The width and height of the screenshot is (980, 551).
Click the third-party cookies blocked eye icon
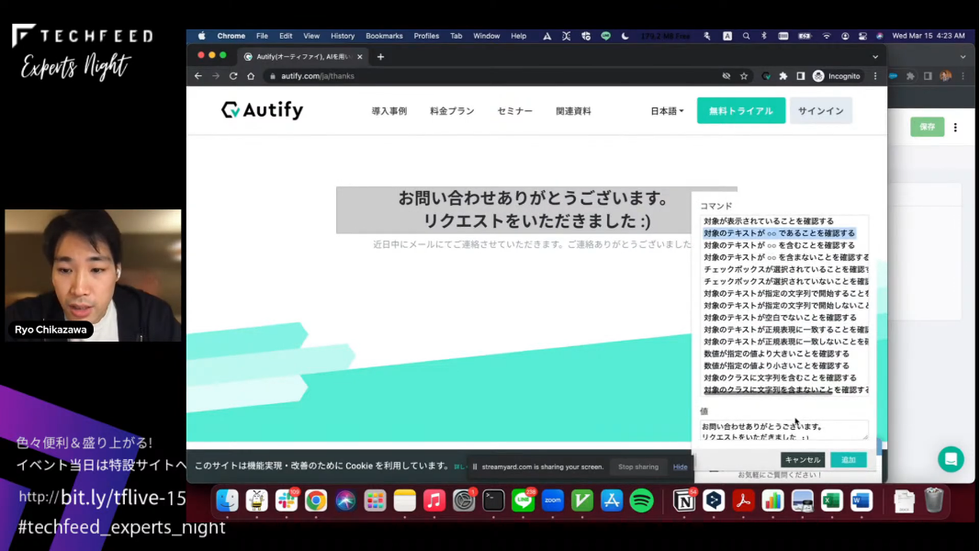tap(727, 76)
